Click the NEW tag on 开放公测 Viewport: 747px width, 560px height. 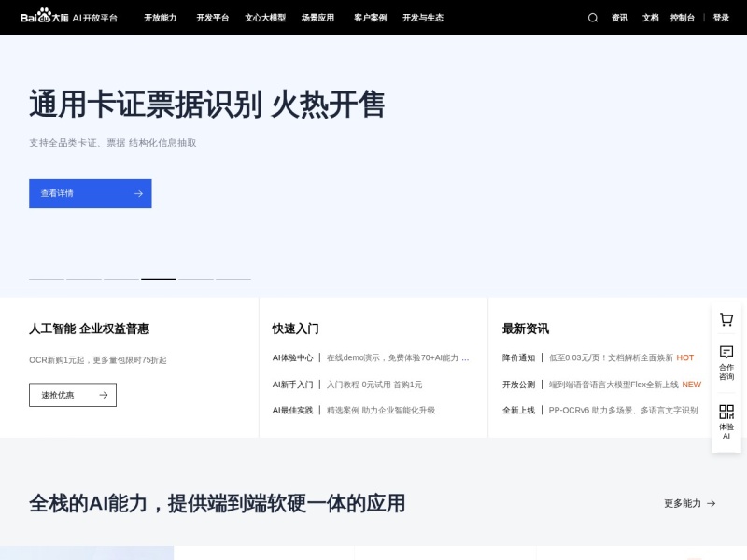[691, 385]
